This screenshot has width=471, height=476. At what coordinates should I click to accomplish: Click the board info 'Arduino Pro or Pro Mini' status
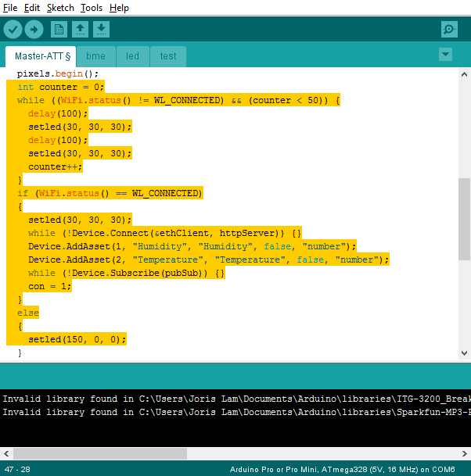[342, 470]
